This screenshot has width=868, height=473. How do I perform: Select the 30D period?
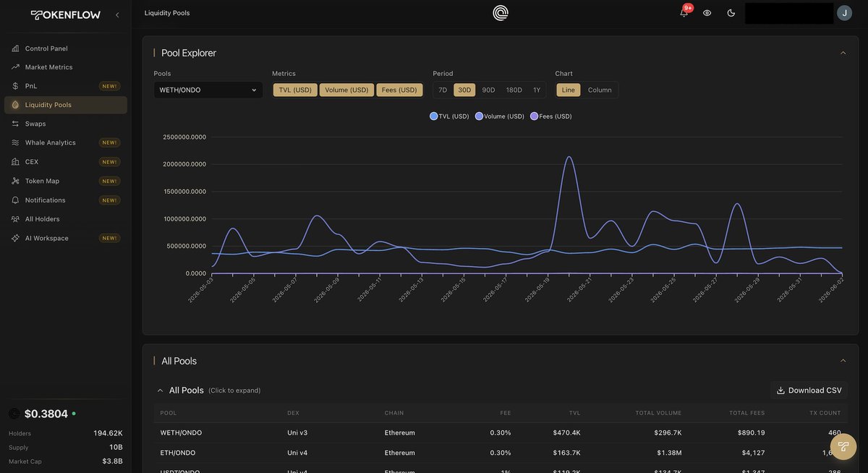tap(464, 90)
